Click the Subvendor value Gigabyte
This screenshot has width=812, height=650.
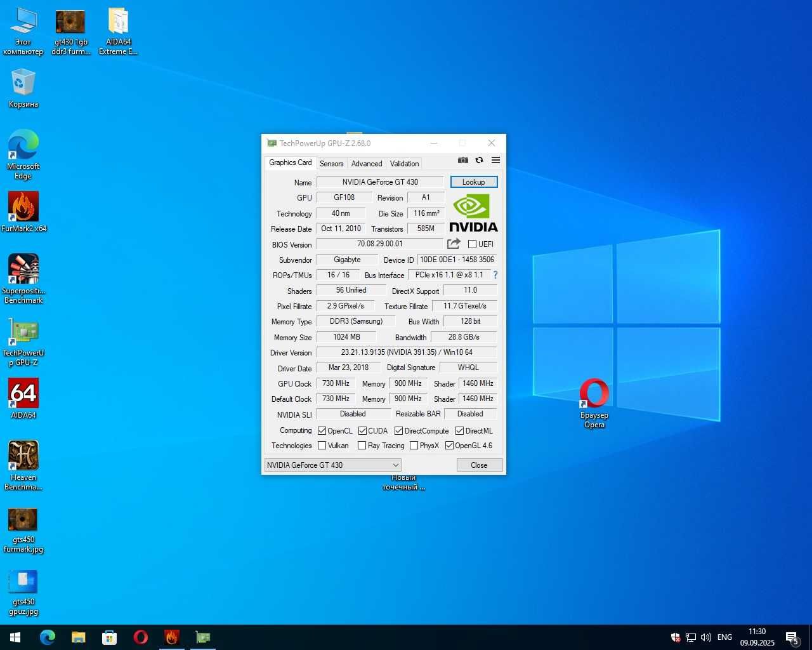[x=347, y=260]
